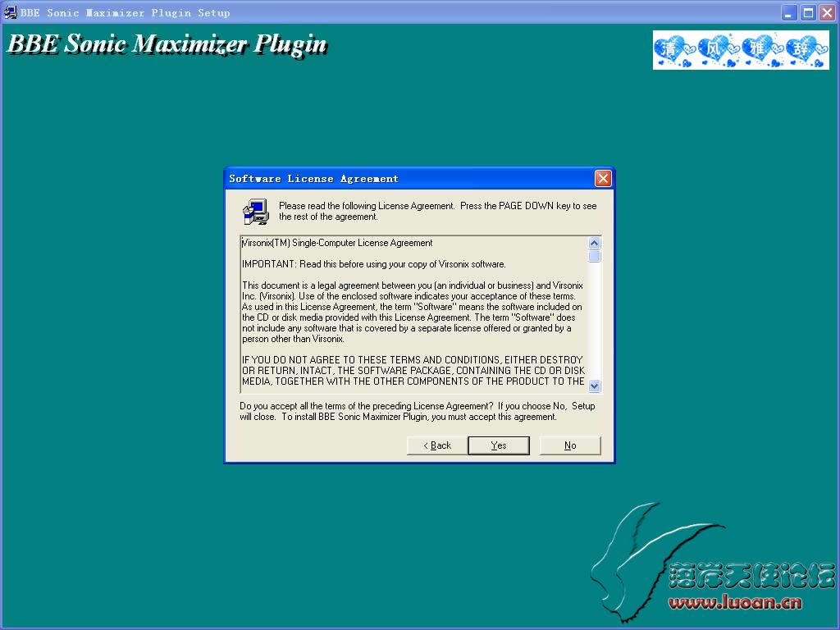Click the setup icon in main title bar
840x630 pixels.
pos(10,12)
